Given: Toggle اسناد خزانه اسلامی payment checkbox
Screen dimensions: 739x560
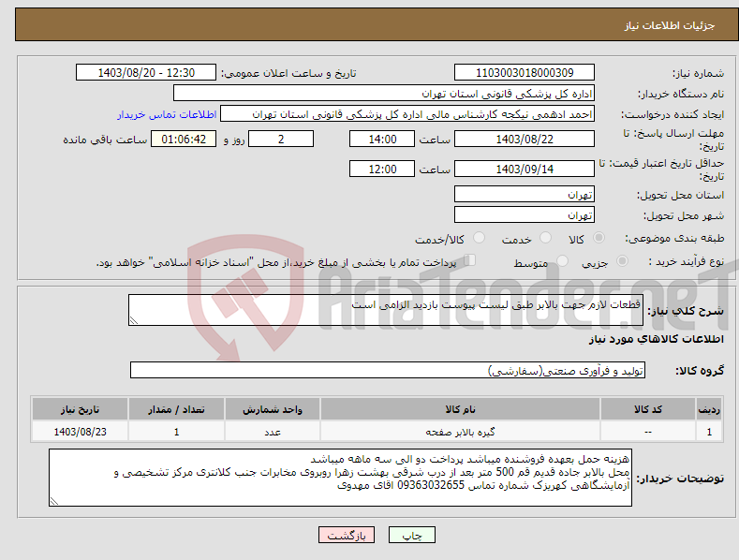Looking at the screenshot, I should point(469,260).
